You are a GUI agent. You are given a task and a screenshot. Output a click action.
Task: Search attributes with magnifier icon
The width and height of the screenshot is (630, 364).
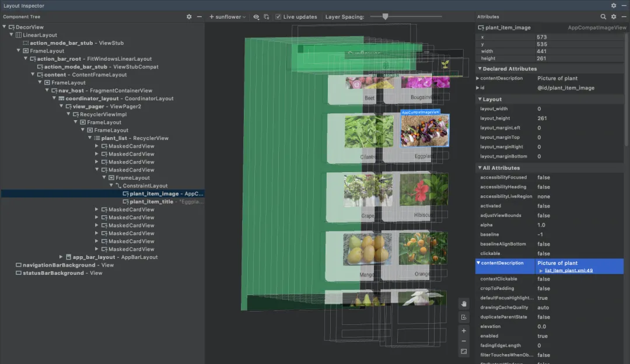[x=603, y=17]
